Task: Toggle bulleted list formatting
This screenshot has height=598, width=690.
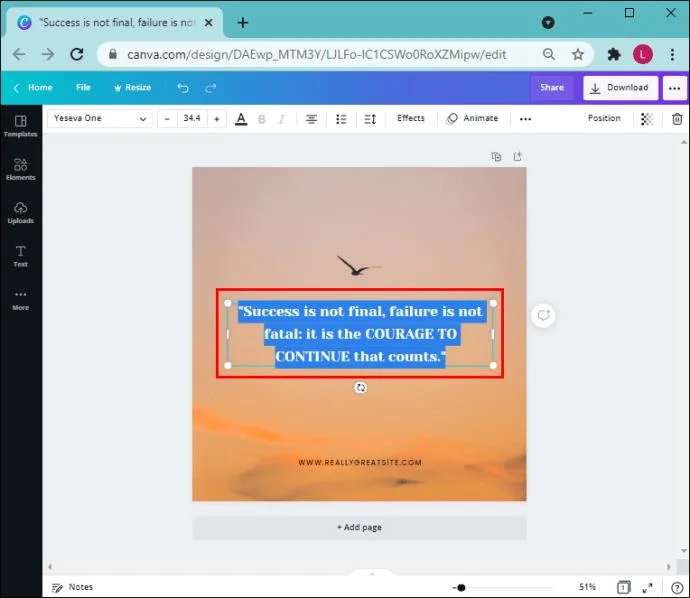Action: point(341,119)
